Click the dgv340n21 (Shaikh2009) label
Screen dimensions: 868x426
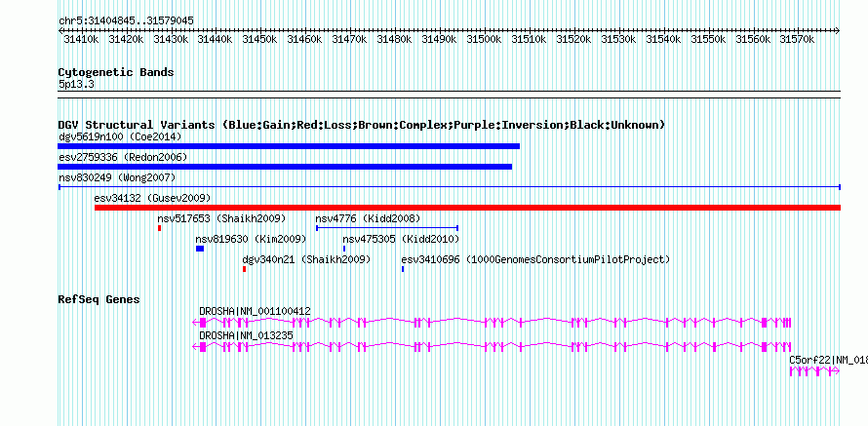[x=306, y=259]
